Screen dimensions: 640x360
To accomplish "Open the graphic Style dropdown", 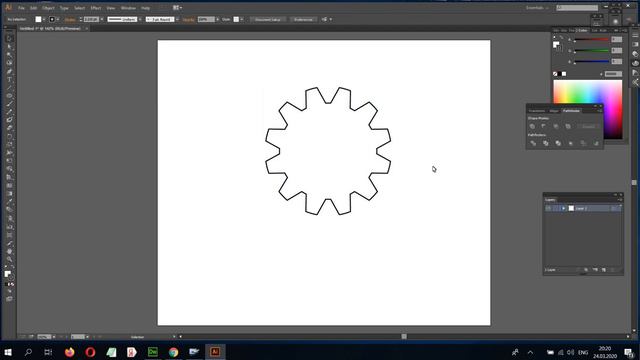I will 242,19.
